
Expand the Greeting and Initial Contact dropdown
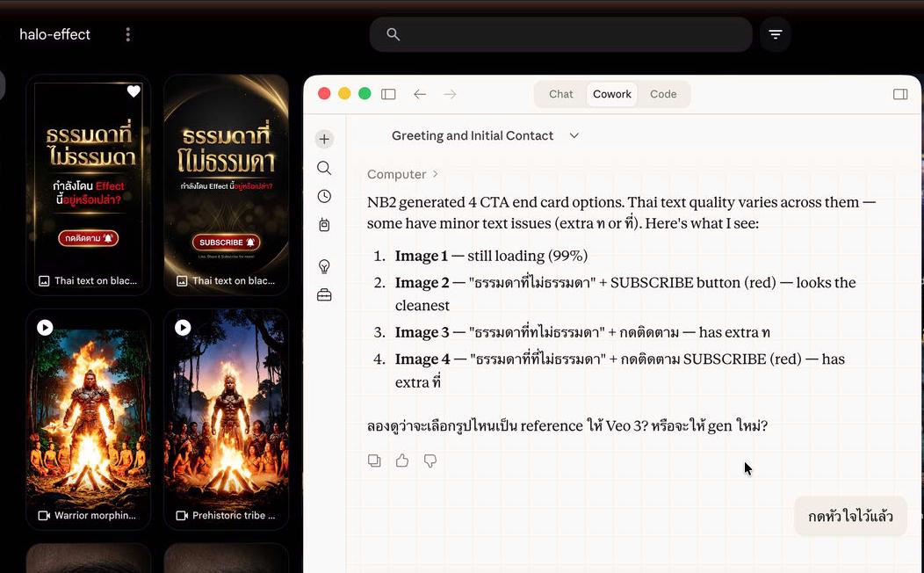[574, 135]
